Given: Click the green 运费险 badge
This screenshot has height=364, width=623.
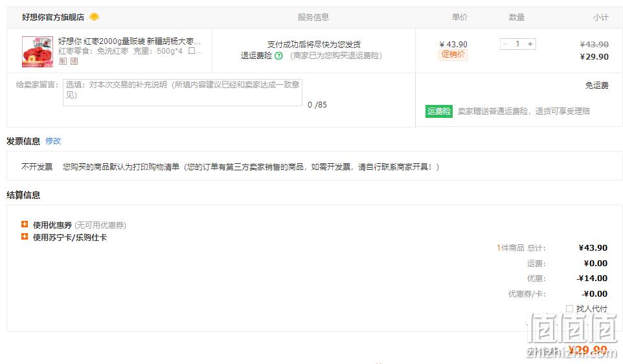Looking at the screenshot, I should [x=438, y=111].
